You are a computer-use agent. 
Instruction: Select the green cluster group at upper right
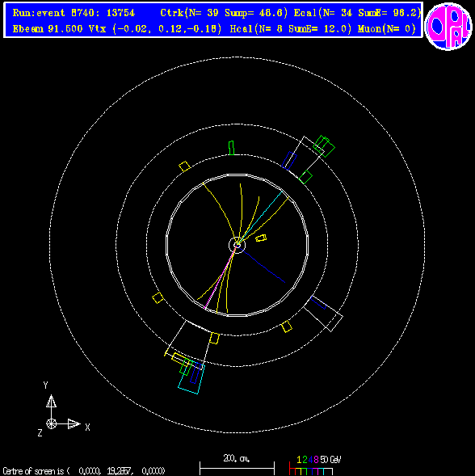(x=324, y=146)
